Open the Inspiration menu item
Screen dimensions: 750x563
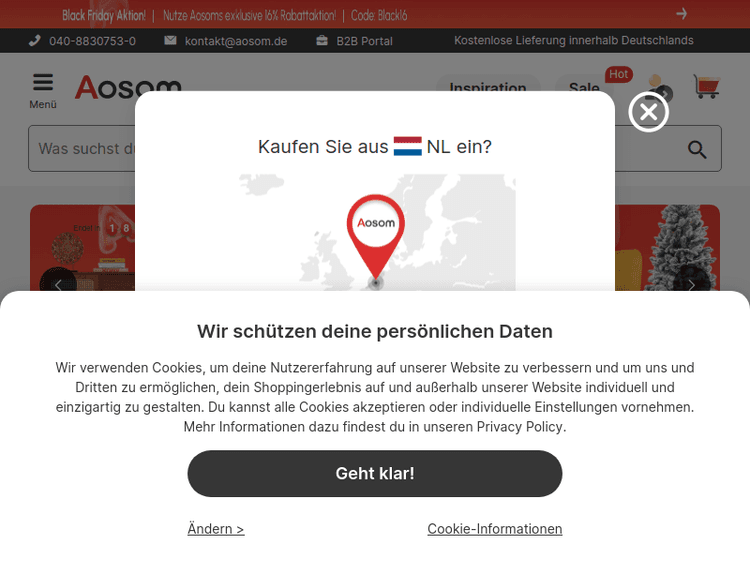488,88
